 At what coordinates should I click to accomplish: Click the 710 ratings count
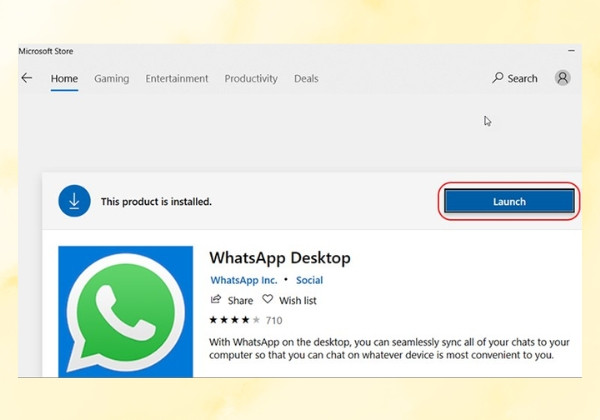[274, 320]
